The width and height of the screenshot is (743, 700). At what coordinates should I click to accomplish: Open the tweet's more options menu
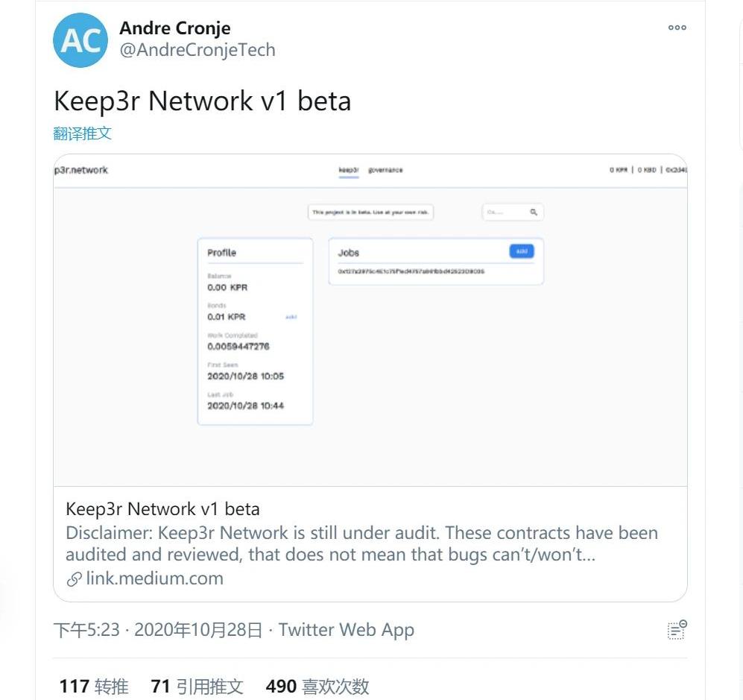coord(677,28)
